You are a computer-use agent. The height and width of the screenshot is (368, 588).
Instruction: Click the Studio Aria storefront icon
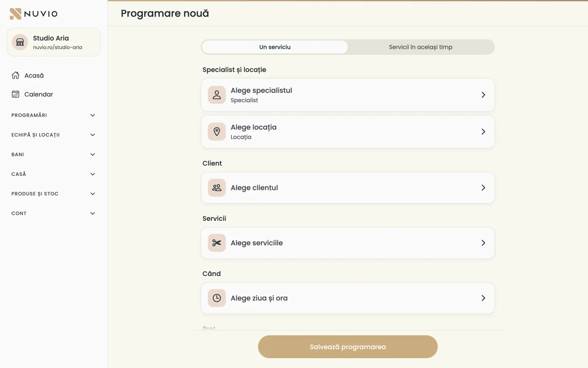[20, 42]
